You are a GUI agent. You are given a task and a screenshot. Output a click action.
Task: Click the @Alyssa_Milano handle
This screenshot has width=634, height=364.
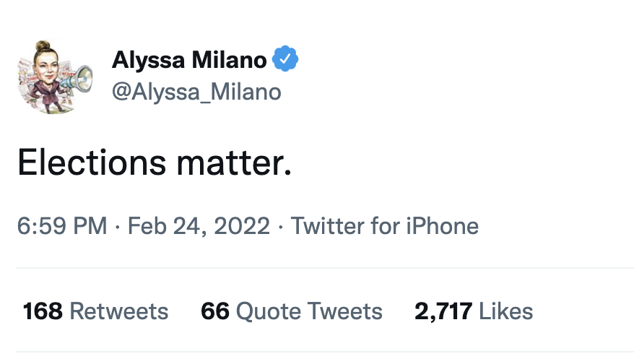tap(196, 92)
